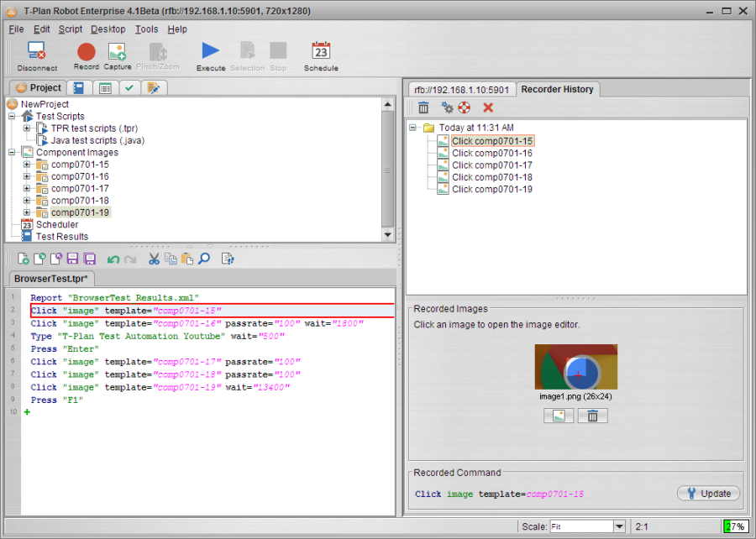Click the scissors Cut icon in editor toolbar
The width and height of the screenshot is (756, 539).
154,259
